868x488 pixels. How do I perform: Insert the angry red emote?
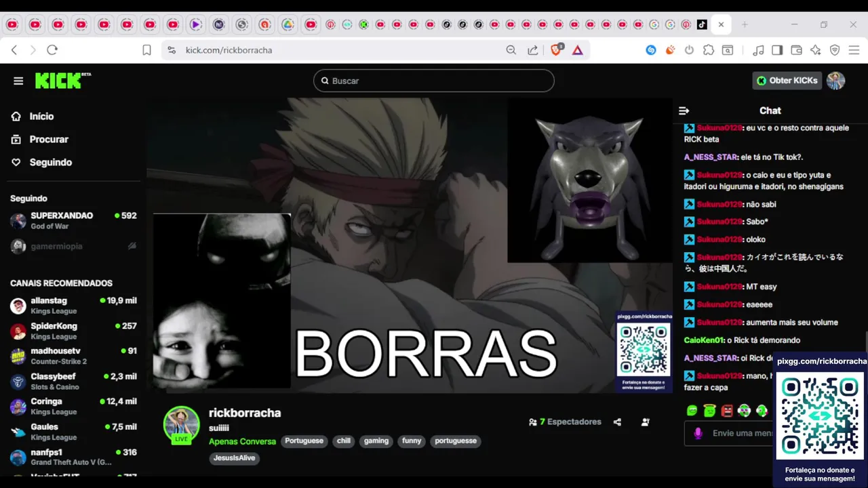pyautogui.click(x=727, y=410)
